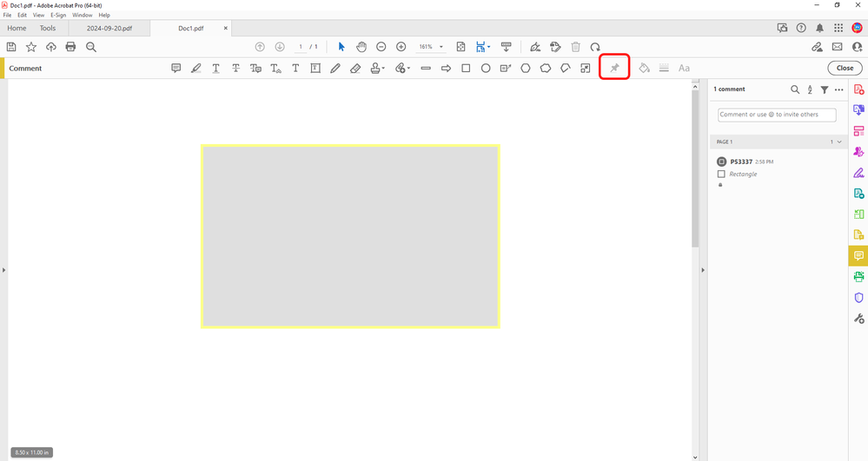Open the Fill & Sign pen tool
Image resolution: width=868 pixels, height=461 pixels.
pos(534,47)
